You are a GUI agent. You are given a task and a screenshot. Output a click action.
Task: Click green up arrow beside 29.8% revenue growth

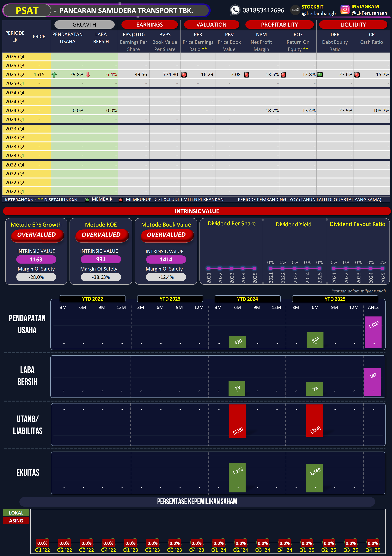(54, 75)
